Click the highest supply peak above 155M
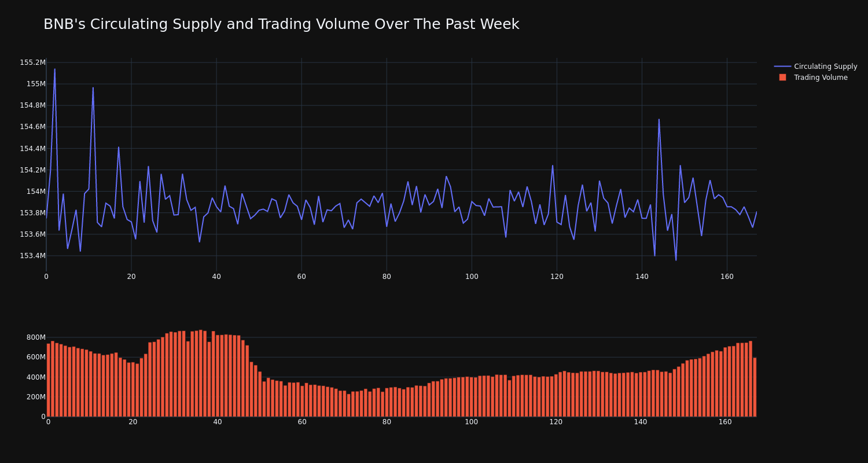The image size is (868, 463). coord(55,69)
